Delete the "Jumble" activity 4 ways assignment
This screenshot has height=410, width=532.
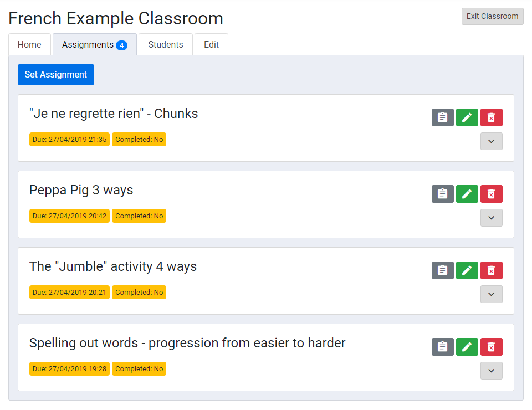[x=491, y=270]
